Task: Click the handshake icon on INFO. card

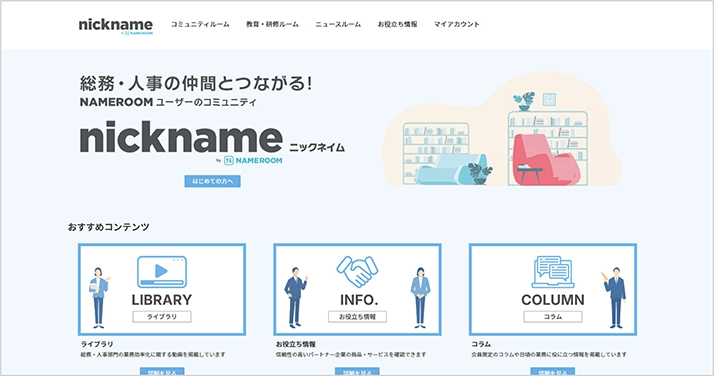Action: tap(357, 272)
